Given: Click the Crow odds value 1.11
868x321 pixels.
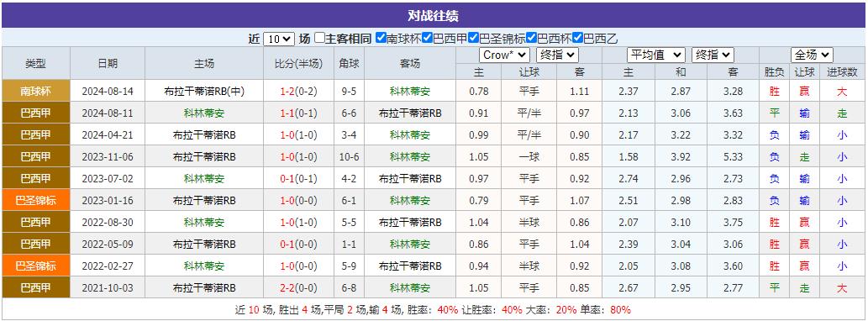Looking at the screenshot, I should click(x=580, y=92).
